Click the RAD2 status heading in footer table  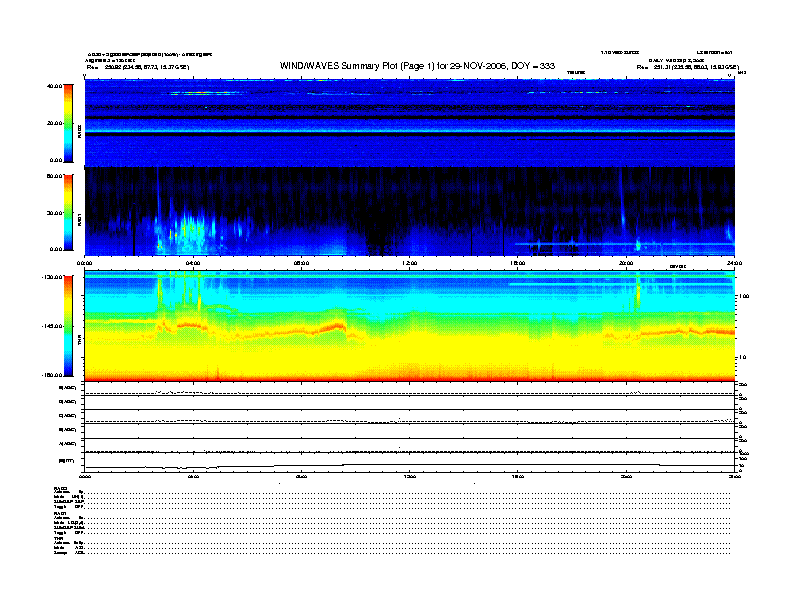click(61, 488)
